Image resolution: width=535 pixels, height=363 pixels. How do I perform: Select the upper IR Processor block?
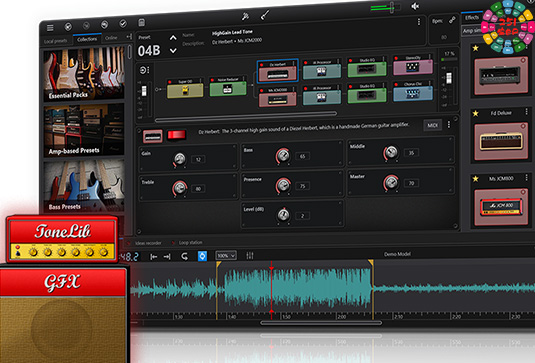[x=322, y=69]
